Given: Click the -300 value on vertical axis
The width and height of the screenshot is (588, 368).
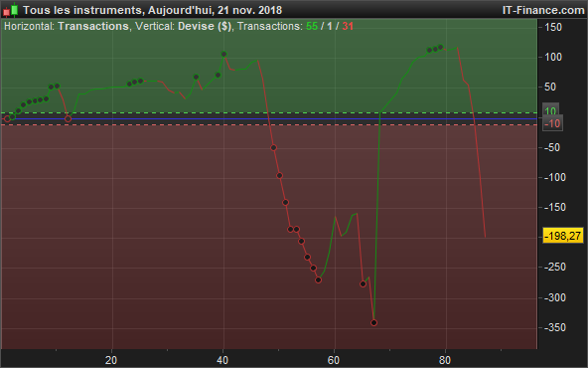Looking at the screenshot, I should 554,297.
